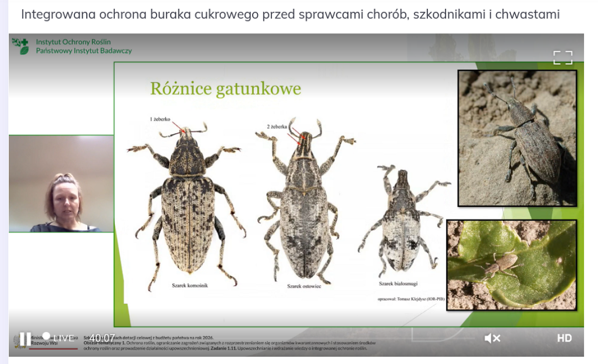Pause the live video stream
Viewport: 598px width, 364px height.
(x=25, y=338)
